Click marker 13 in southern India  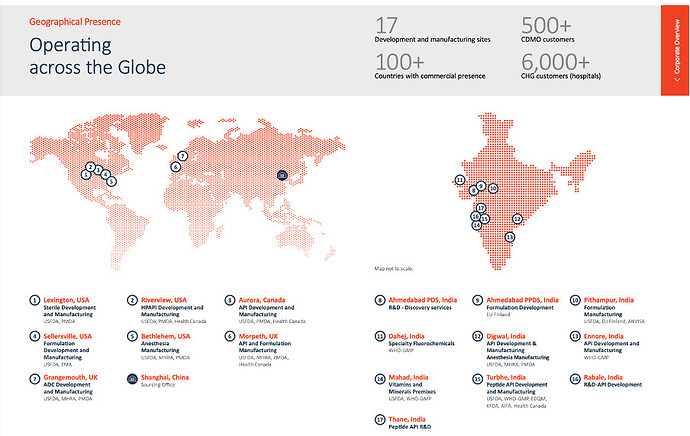(510, 237)
